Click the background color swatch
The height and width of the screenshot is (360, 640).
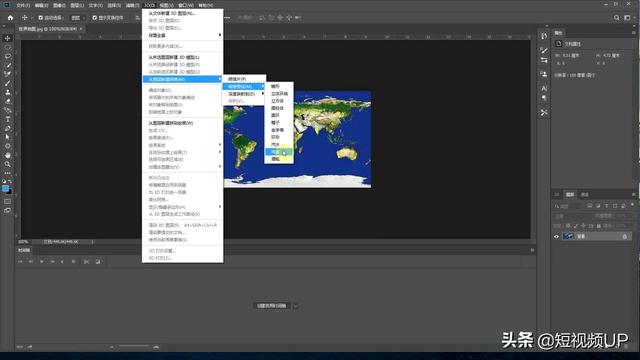click(9, 192)
